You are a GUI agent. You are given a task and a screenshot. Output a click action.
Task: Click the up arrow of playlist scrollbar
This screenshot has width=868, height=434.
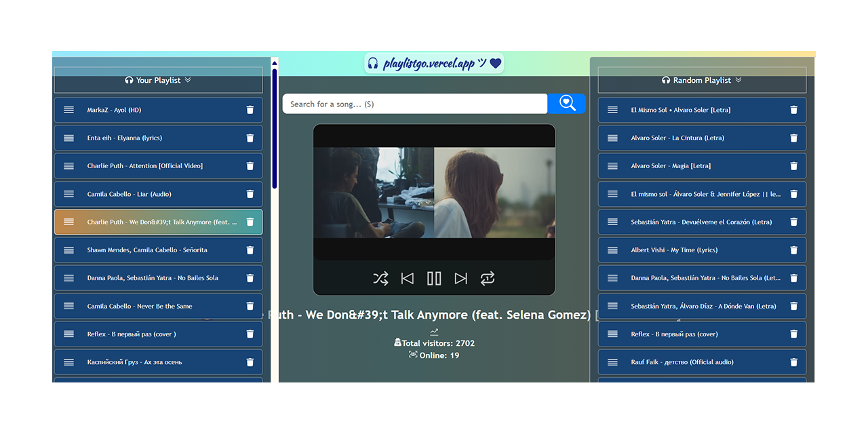[x=275, y=63]
